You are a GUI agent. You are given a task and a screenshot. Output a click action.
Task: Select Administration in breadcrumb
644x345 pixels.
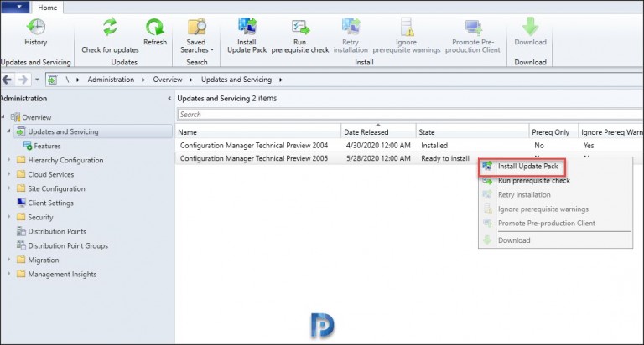111,80
